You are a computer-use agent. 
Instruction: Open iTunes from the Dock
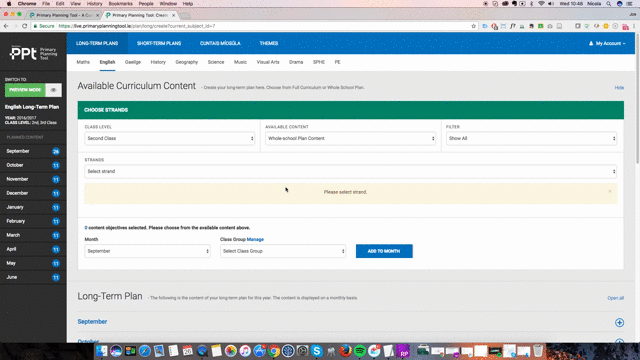pos(245,351)
